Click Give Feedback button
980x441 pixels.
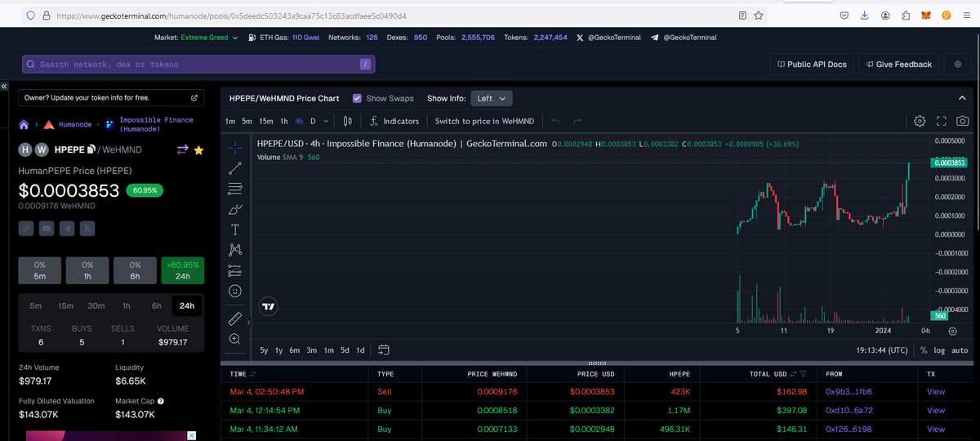click(x=898, y=65)
